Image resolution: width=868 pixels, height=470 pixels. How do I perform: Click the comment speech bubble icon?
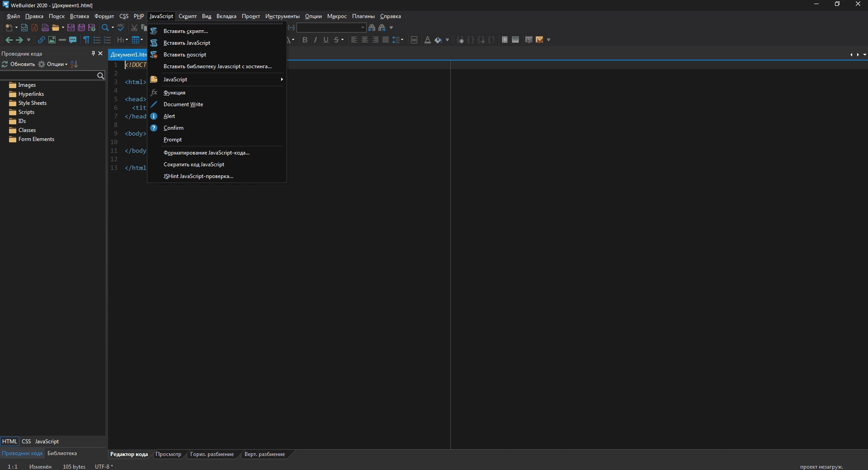click(73, 40)
